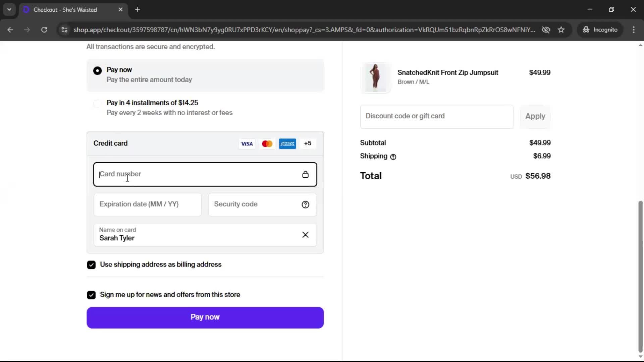Open a new browser tab
644x362 pixels.
click(138, 9)
